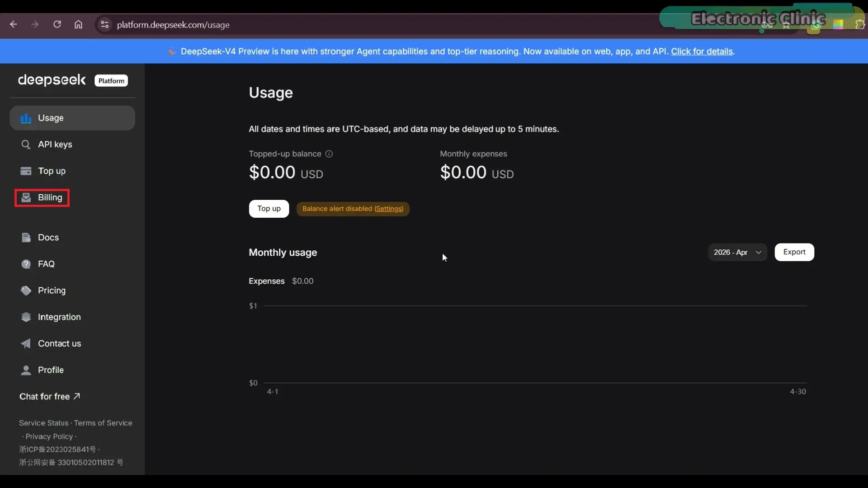Click the API keys magnifier icon
This screenshot has height=488, width=868.
(26, 145)
